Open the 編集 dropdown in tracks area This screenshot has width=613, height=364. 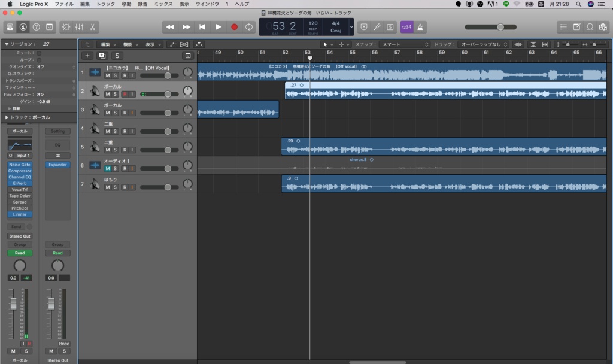pyautogui.click(x=108, y=44)
